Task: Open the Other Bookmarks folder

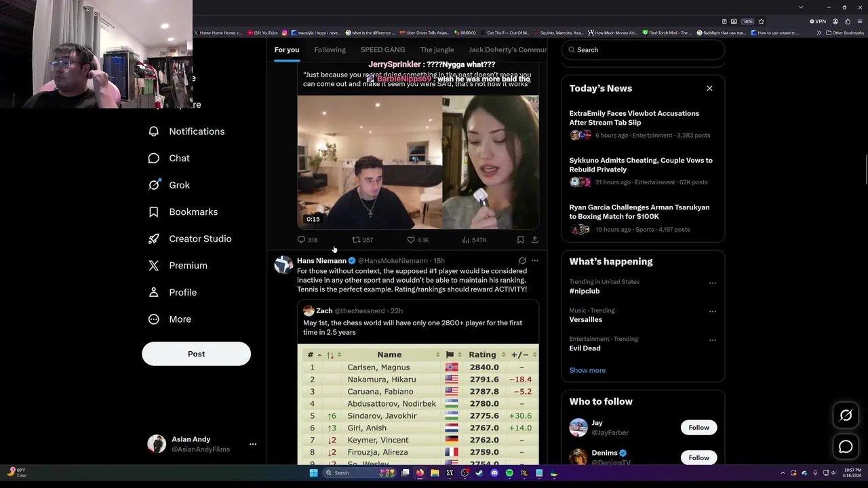Action: coord(845,33)
